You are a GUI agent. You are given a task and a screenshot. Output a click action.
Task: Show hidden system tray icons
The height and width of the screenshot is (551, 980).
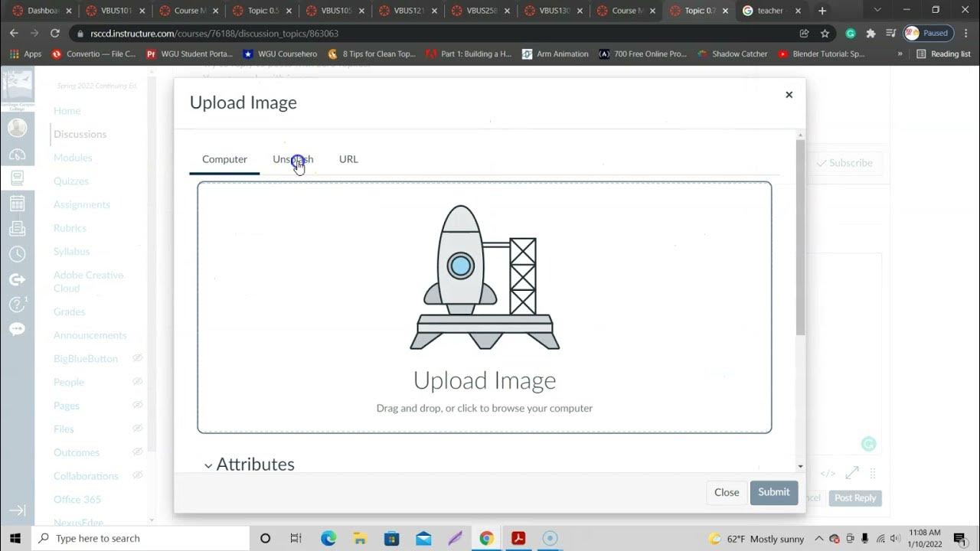click(x=819, y=539)
